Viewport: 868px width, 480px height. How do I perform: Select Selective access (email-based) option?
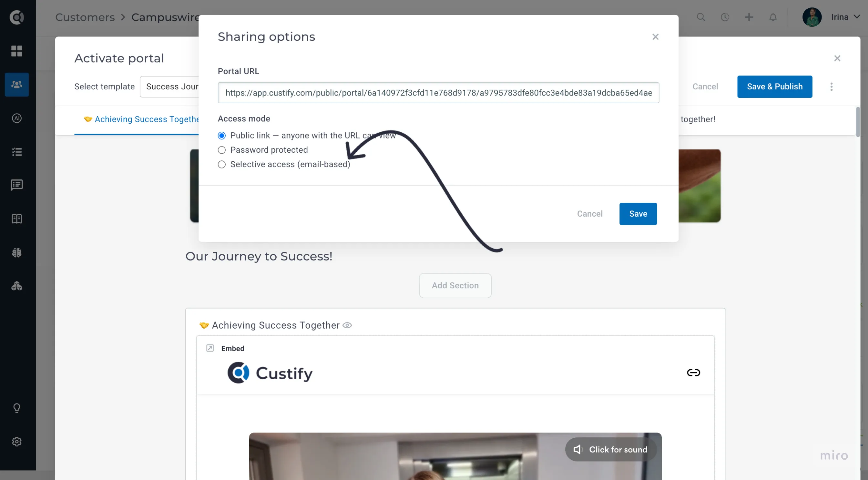(222, 164)
